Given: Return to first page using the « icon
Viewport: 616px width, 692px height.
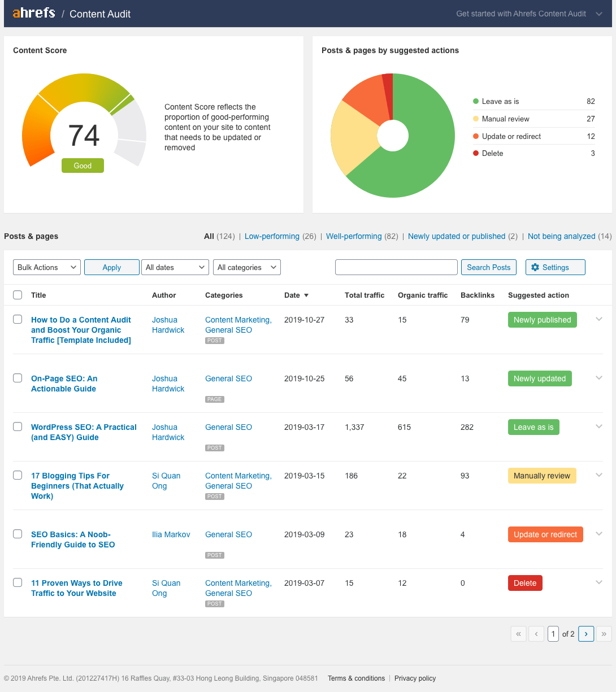Looking at the screenshot, I should click(518, 634).
